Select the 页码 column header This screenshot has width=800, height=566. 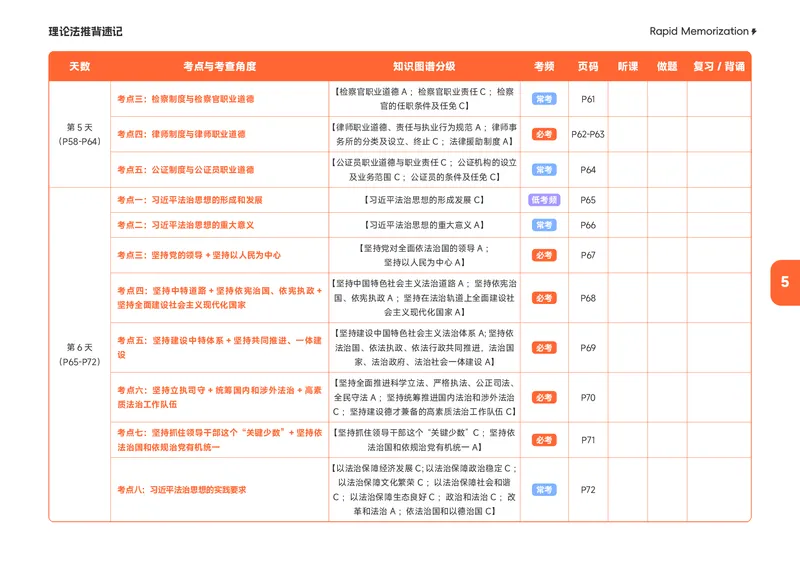pyautogui.click(x=588, y=66)
